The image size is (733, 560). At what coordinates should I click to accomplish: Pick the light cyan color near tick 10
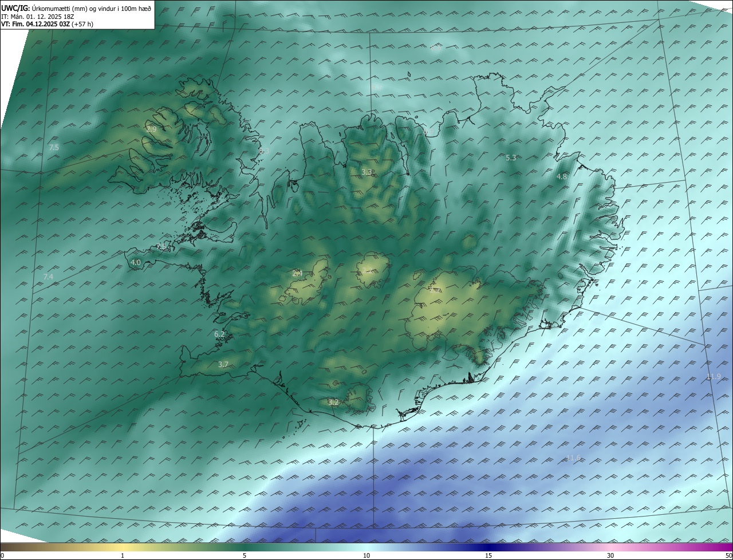pyautogui.click(x=366, y=547)
